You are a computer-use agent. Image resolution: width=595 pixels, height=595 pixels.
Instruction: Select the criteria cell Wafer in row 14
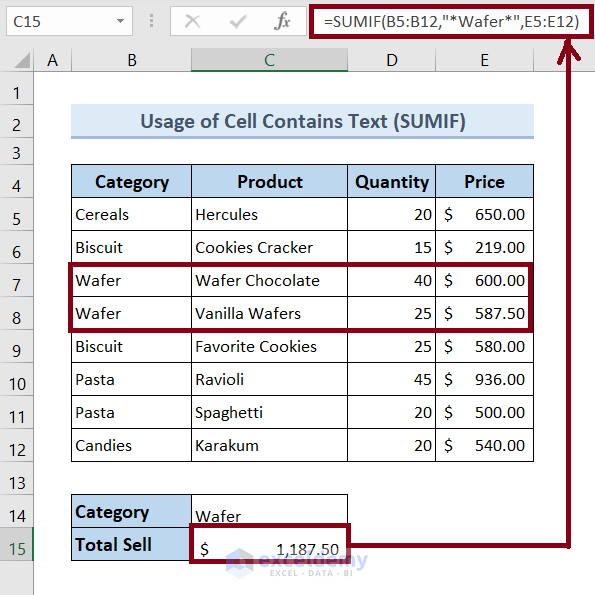269,511
